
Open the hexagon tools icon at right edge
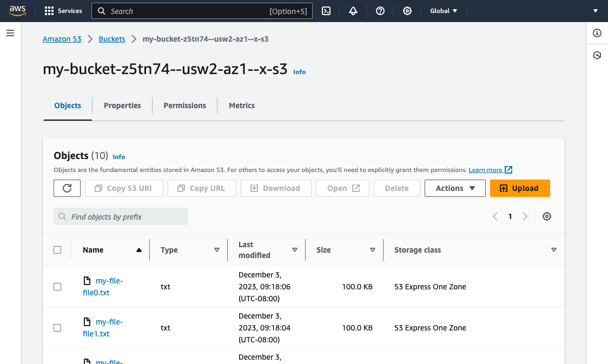597,55
